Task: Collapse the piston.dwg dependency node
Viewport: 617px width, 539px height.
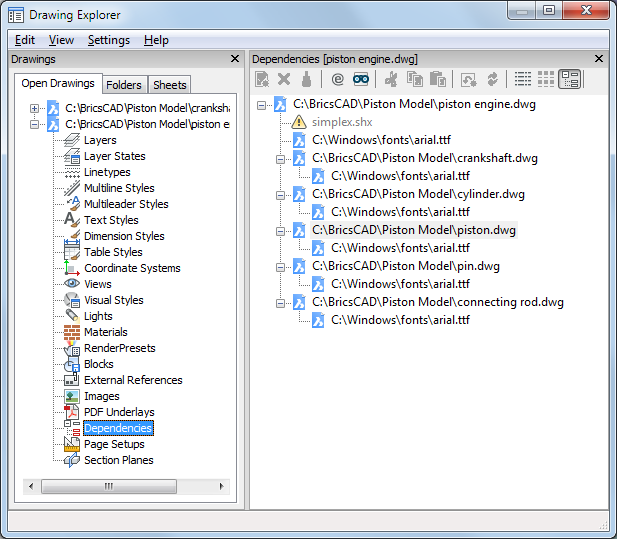Action: tap(280, 231)
